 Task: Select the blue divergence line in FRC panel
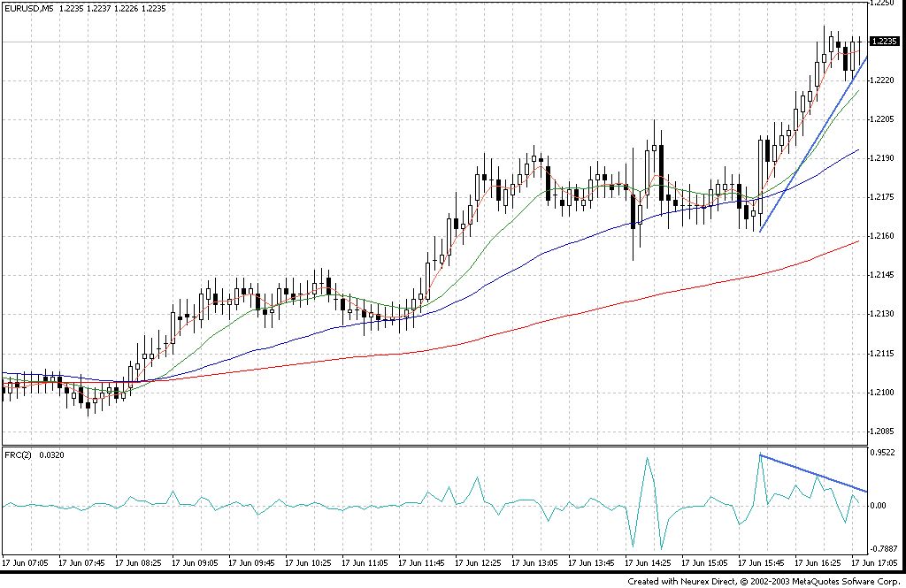(813, 474)
